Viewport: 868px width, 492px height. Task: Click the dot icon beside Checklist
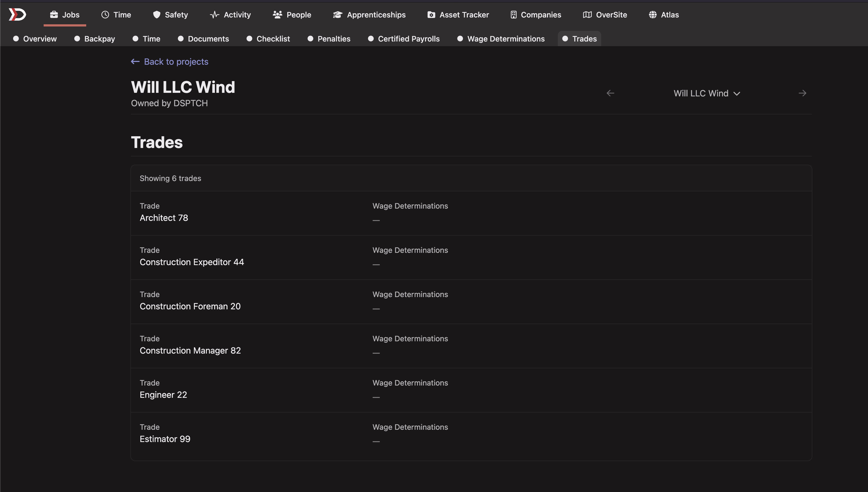tap(249, 38)
